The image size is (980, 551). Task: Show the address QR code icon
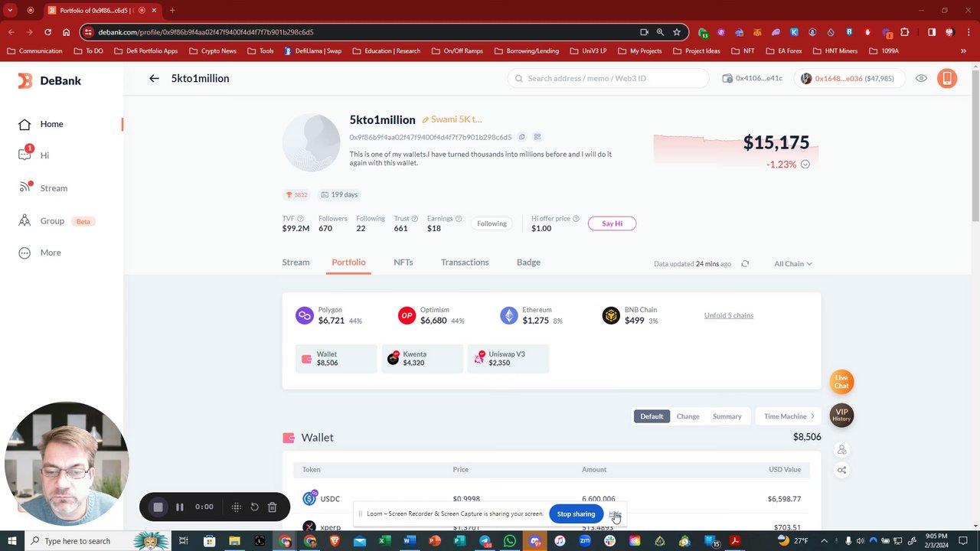[x=537, y=137]
